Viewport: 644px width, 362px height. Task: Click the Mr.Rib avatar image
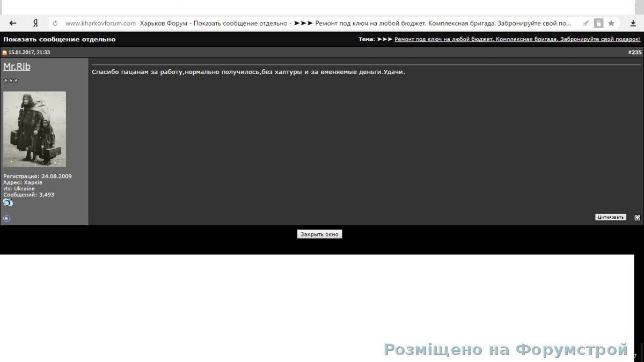pos(34,129)
